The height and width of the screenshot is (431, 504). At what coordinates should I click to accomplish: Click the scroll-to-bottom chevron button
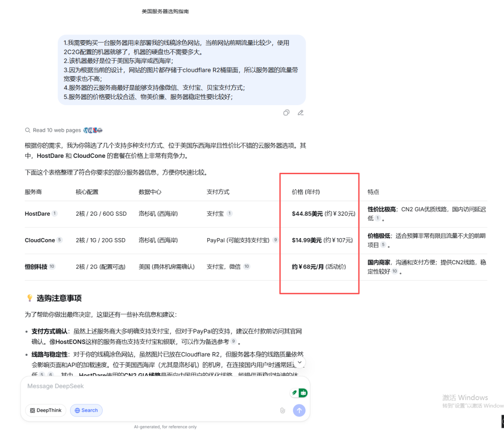[300, 362]
